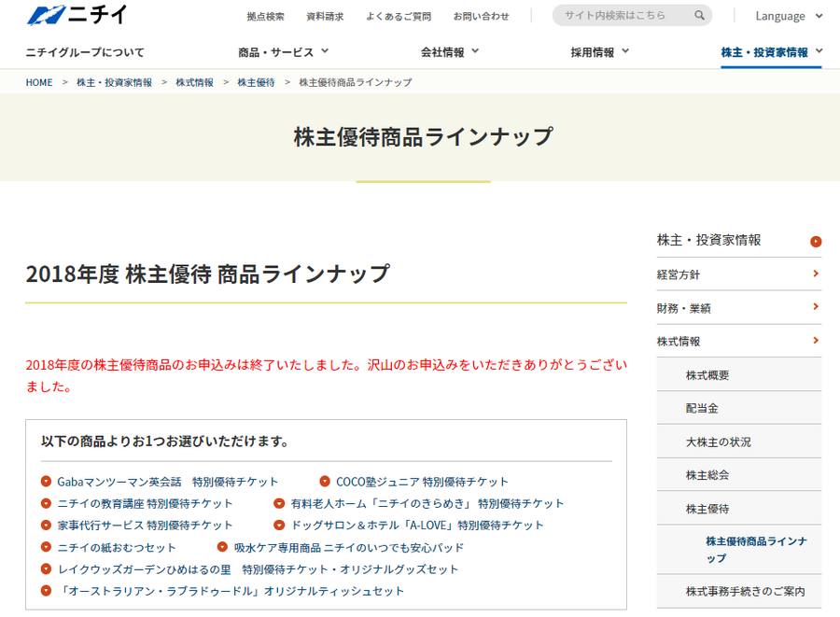Open ドッグサロン＆ホテル「A-LOVE」特別優待チケット link
The image size is (840, 617).
(x=417, y=526)
